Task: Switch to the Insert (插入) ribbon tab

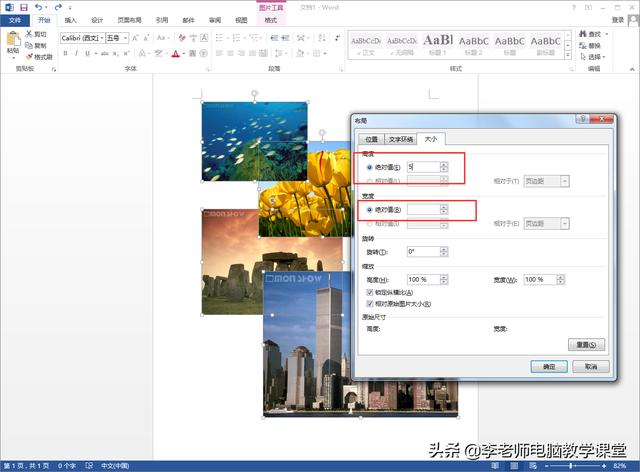Action: point(71,20)
